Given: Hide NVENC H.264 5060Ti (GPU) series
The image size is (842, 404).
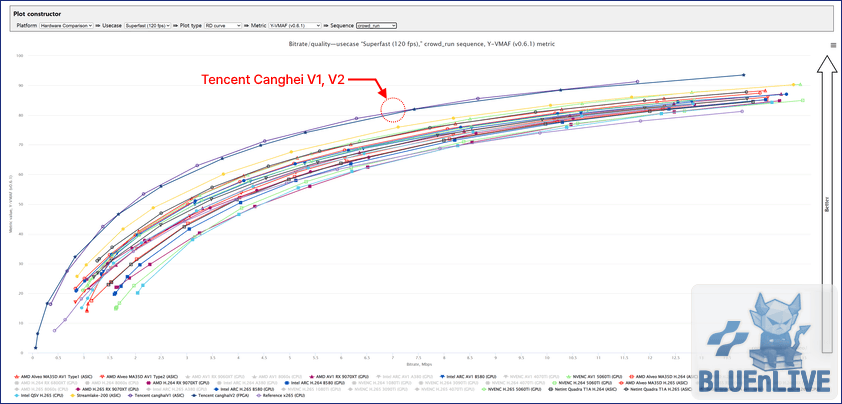Looking at the screenshot, I should coord(582,383).
